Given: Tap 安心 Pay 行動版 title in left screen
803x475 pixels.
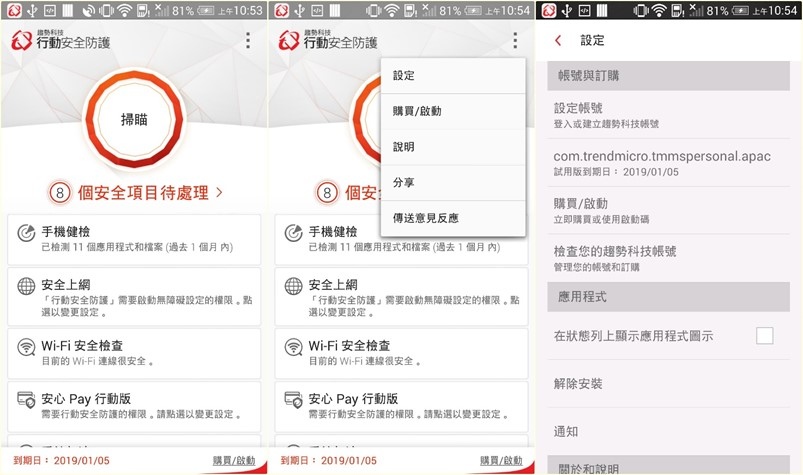Looking at the screenshot, I should point(86,399).
